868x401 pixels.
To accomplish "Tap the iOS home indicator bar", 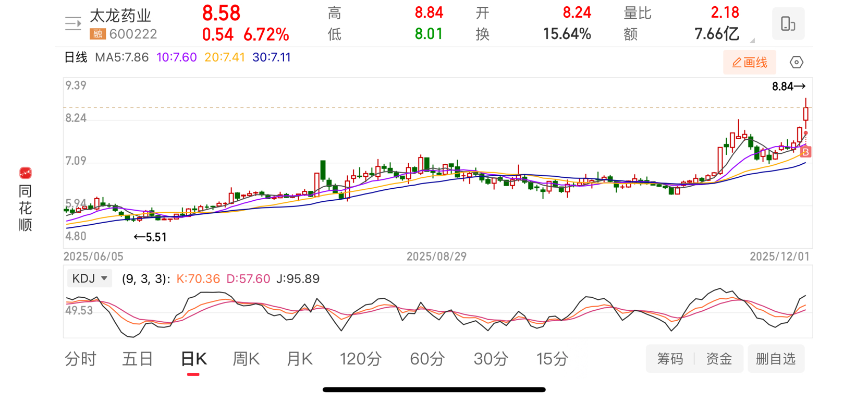I will pyautogui.click(x=434, y=390).
